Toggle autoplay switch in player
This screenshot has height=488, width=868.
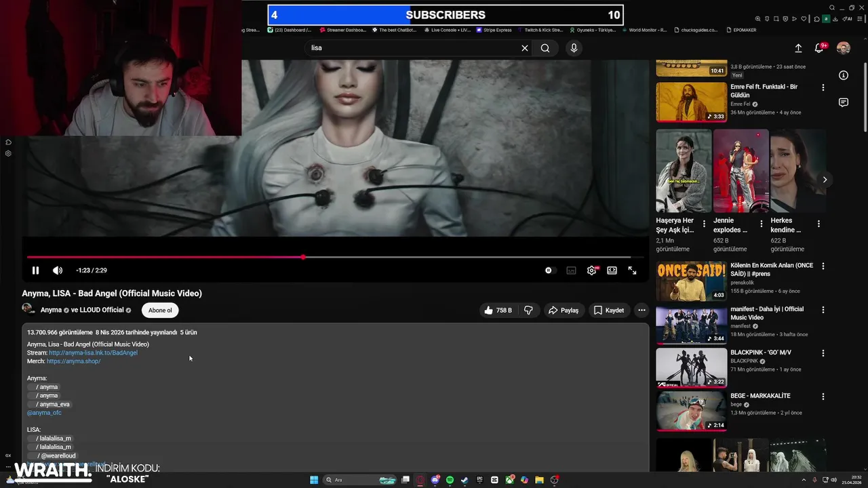[549, 270]
